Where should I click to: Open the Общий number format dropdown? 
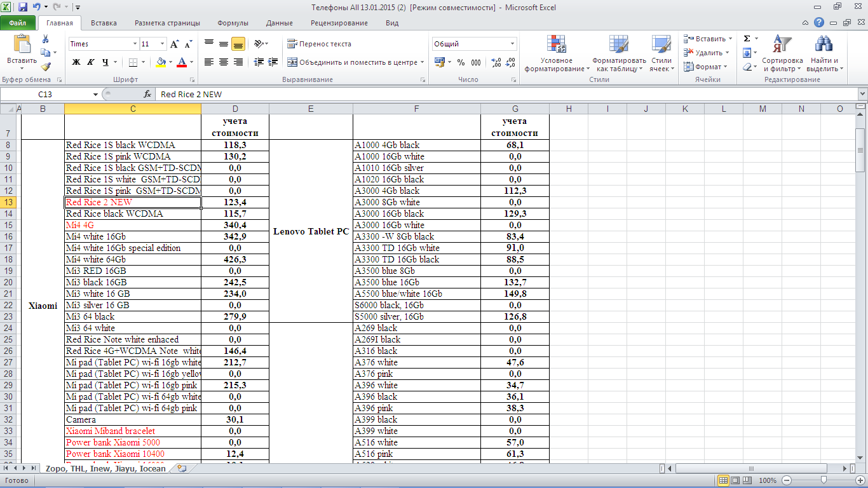tap(513, 44)
